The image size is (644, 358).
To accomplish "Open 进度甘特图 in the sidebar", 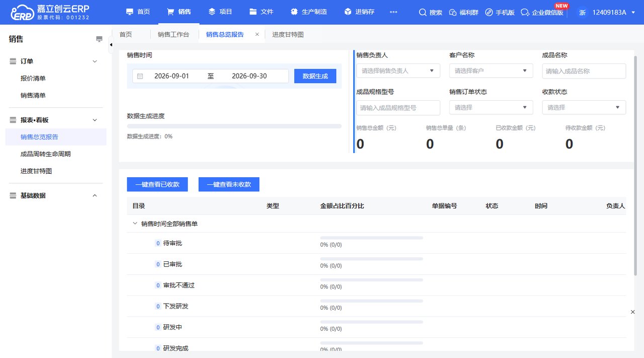I will (x=36, y=171).
